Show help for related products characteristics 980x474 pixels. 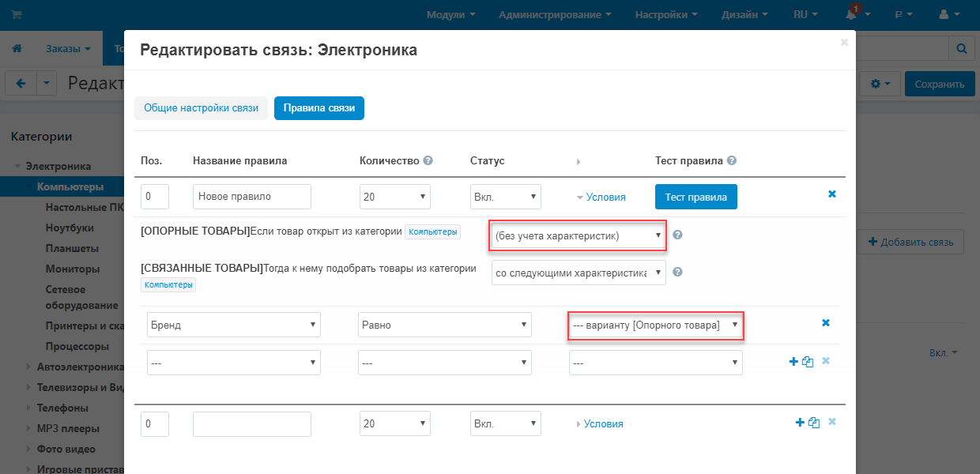pyautogui.click(x=677, y=272)
